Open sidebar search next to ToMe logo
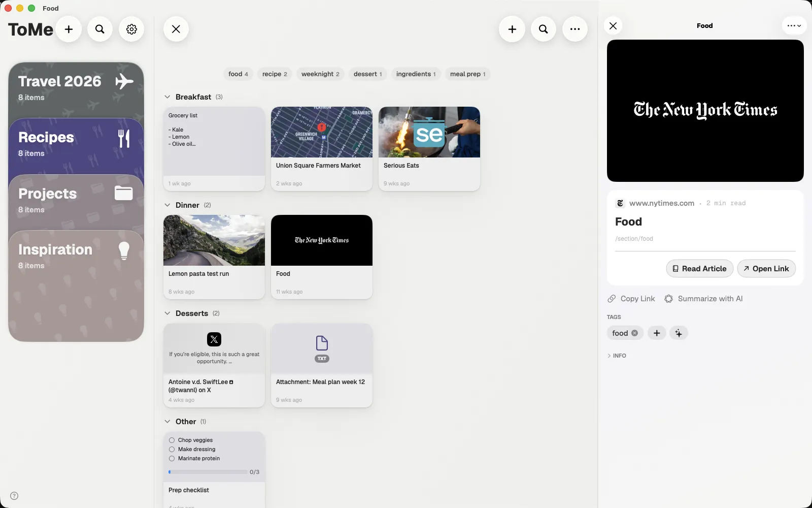The height and width of the screenshot is (508, 812). [x=100, y=29]
